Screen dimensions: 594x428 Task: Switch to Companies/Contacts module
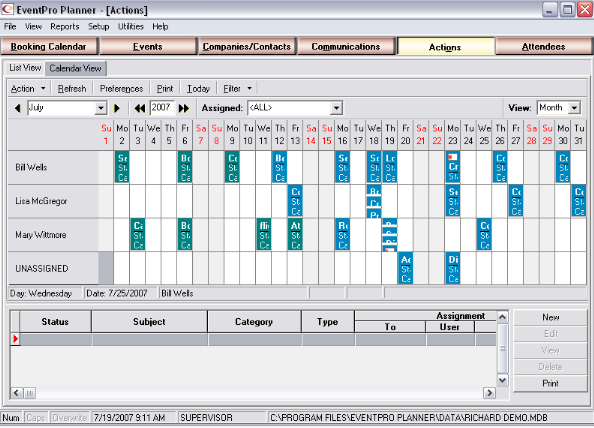pyautogui.click(x=247, y=47)
